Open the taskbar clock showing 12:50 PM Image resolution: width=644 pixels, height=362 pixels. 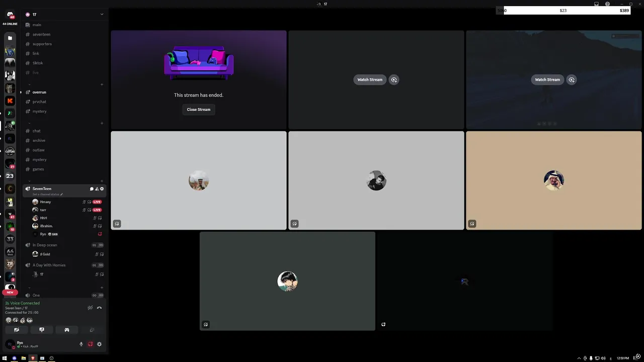tap(622, 358)
